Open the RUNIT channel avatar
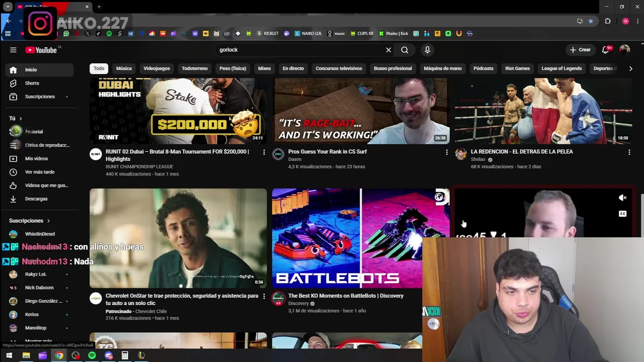This screenshot has width=644, height=362. (x=96, y=154)
